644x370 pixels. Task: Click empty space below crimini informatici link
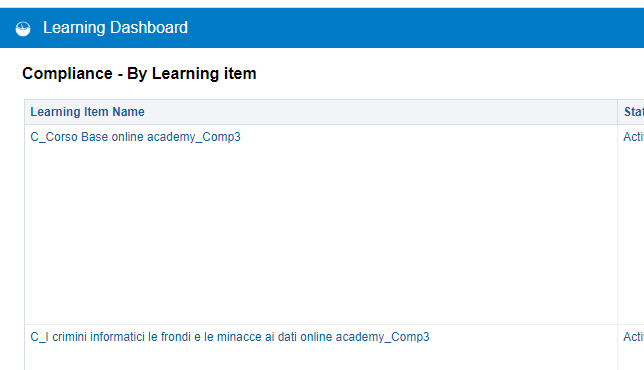tap(320, 357)
